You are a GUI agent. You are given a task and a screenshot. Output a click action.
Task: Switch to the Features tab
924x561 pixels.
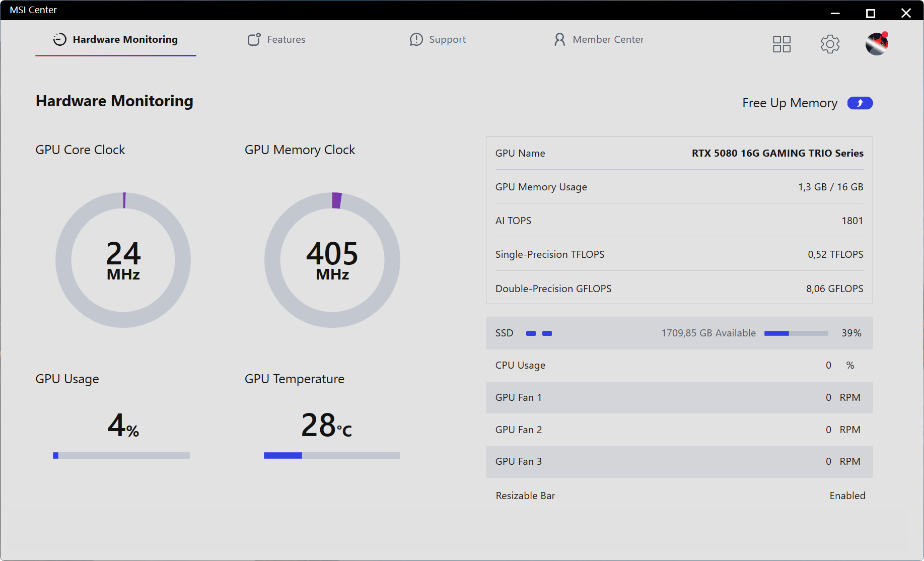pyautogui.click(x=276, y=39)
